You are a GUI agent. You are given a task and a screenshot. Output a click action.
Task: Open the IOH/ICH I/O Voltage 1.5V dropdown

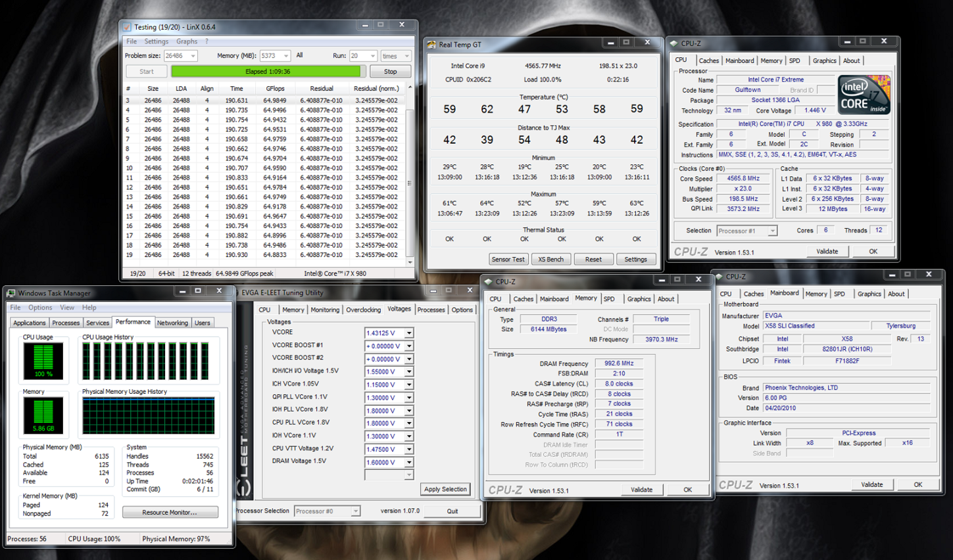point(408,371)
